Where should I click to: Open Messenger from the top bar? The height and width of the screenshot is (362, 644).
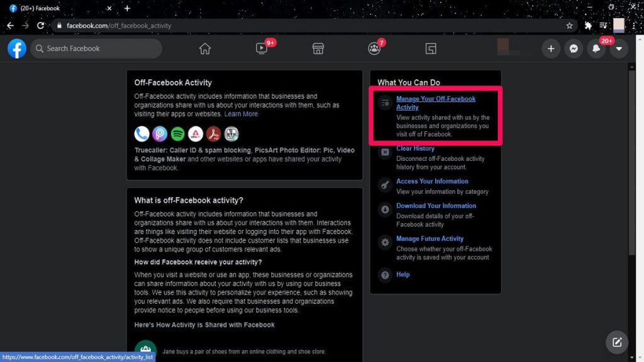click(574, 48)
